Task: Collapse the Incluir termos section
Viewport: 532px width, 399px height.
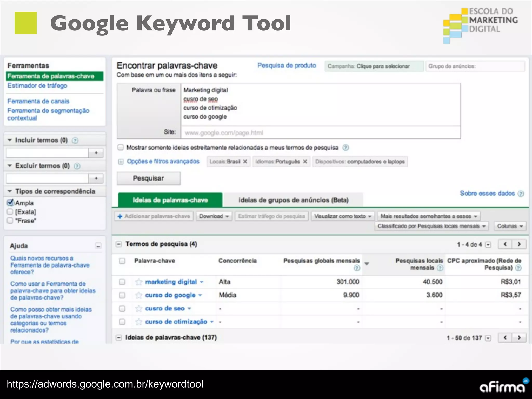Action: [10, 140]
